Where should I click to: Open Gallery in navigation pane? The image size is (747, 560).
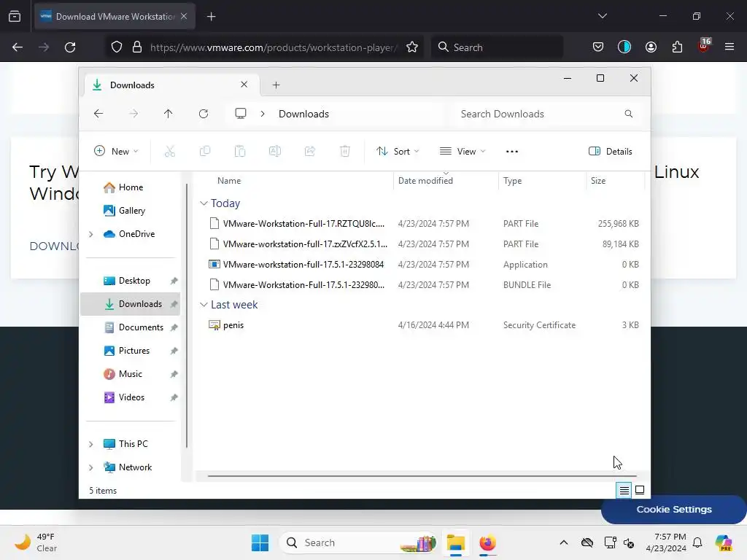(130, 211)
